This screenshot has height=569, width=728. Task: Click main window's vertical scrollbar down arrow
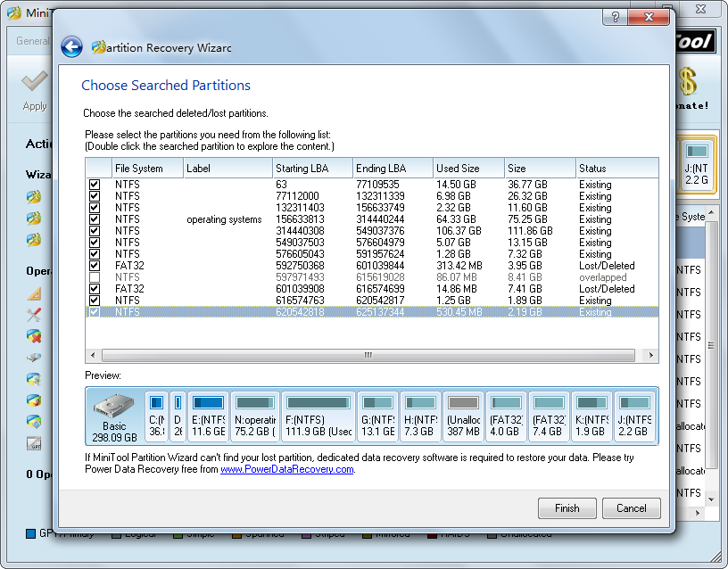711,499
